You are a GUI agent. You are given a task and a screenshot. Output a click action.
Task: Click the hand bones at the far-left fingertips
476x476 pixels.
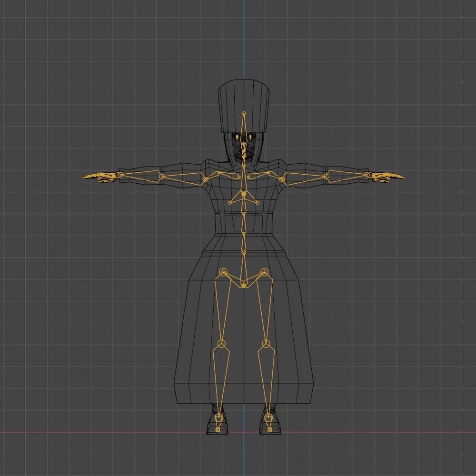click(90, 177)
